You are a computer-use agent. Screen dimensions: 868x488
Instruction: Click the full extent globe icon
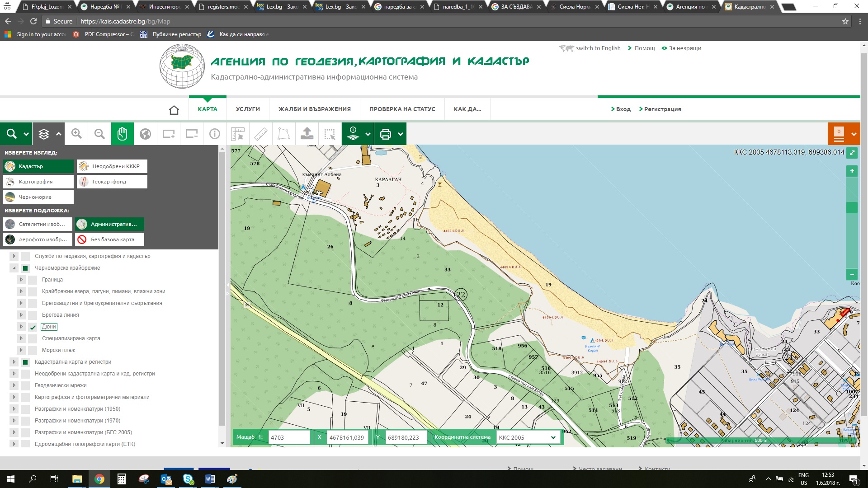pyautogui.click(x=145, y=134)
